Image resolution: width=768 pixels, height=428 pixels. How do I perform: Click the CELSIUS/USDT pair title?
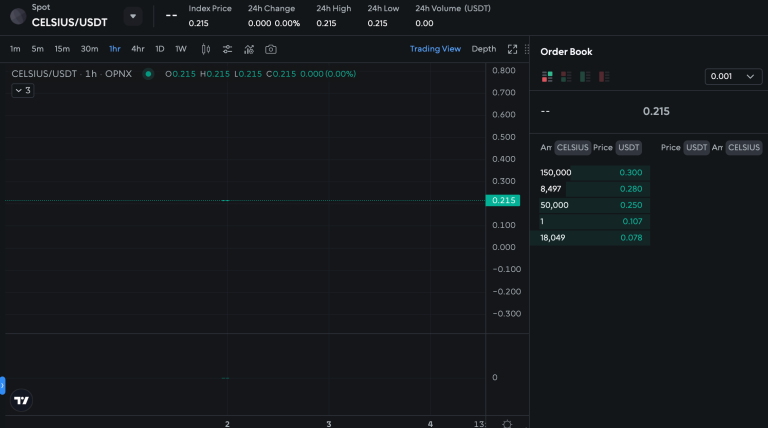click(x=70, y=23)
